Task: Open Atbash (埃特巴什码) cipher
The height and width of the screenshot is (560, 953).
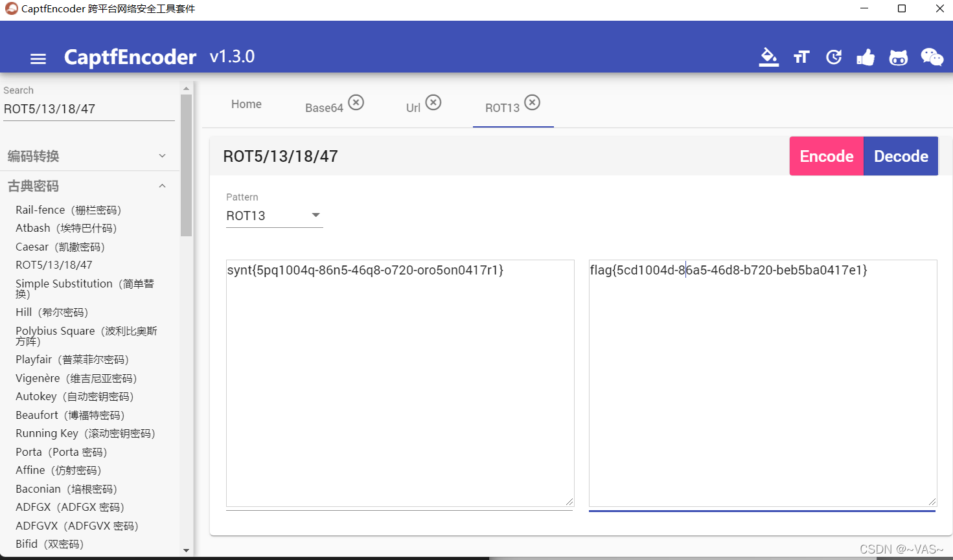Action: pos(66,228)
